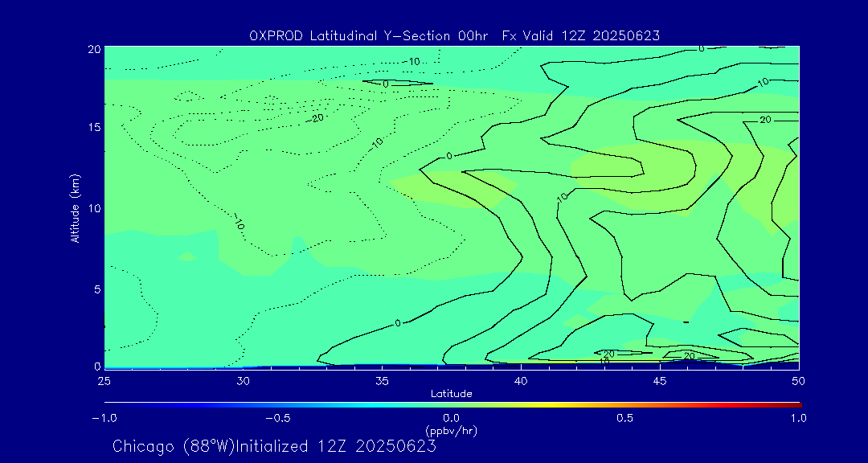Click the 10 contour label near latitude 41

pos(562,195)
